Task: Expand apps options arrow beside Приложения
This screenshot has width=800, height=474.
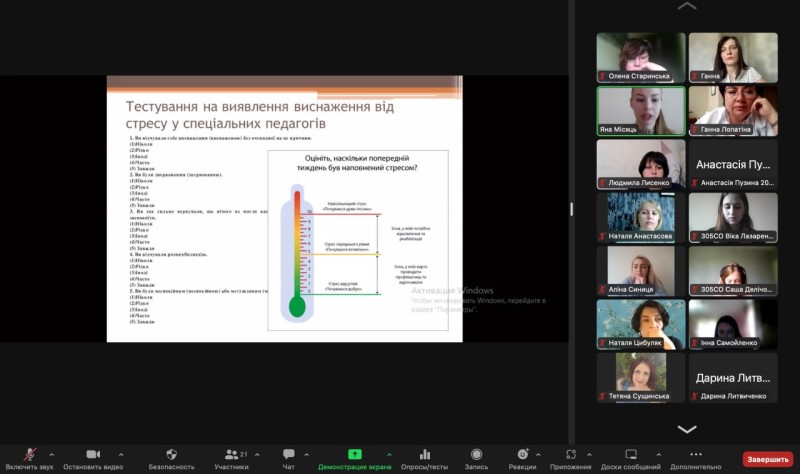Action: (x=589, y=454)
